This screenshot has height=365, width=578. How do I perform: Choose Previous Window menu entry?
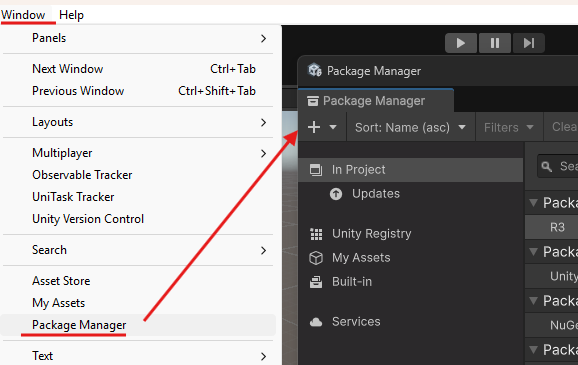138,91
